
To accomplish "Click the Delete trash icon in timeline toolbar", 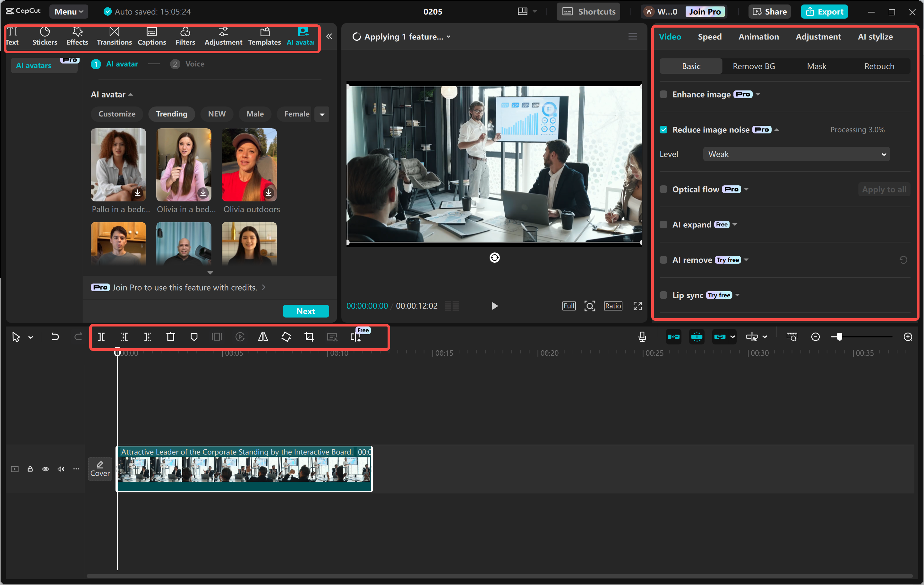I will pyautogui.click(x=170, y=337).
